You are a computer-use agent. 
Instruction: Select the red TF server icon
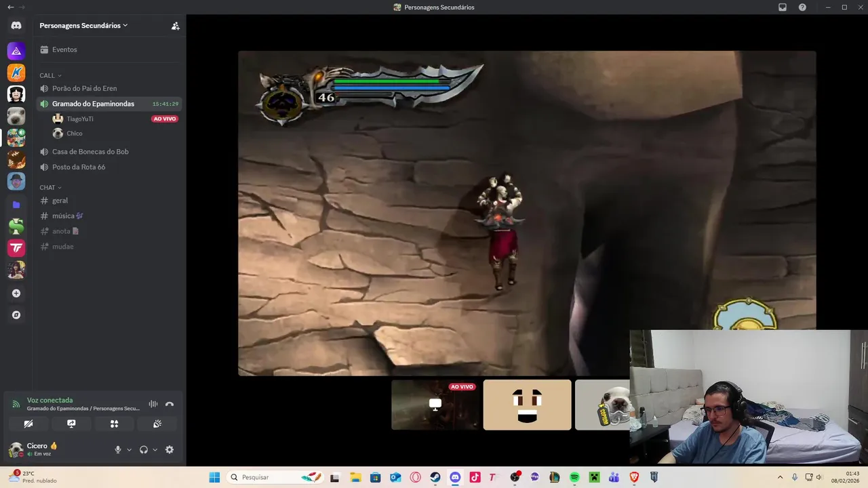[16, 248]
